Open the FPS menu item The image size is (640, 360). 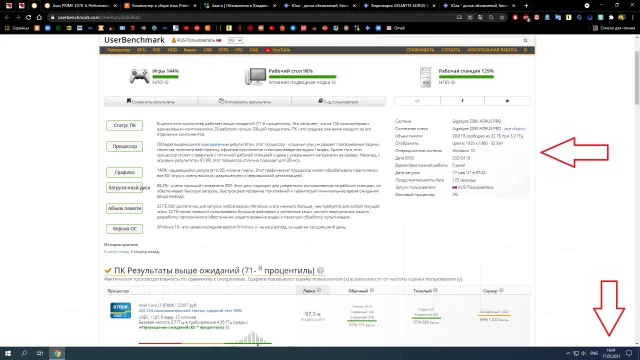click(x=239, y=50)
